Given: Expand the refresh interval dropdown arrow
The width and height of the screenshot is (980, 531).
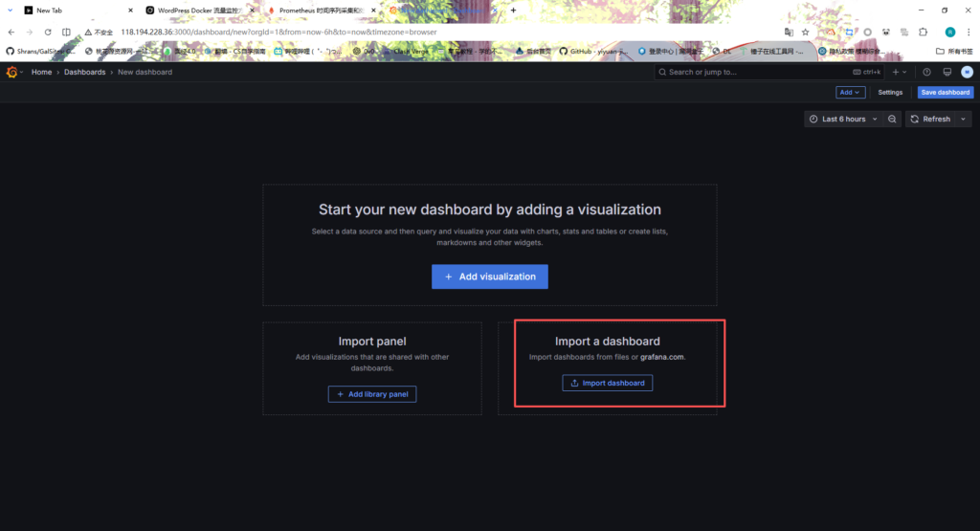Looking at the screenshot, I should click(963, 119).
